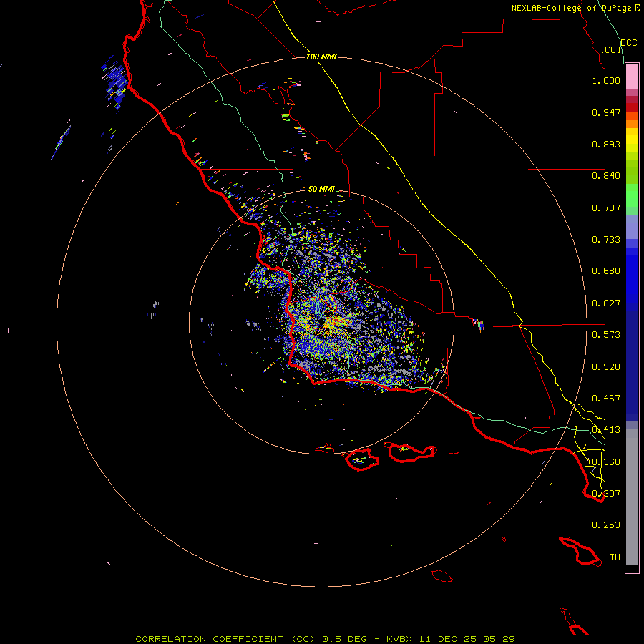Image resolution: width=644 pixels, height=644 pixels.
Task: Select the 0.733 scale value
Action: (606, 240)
